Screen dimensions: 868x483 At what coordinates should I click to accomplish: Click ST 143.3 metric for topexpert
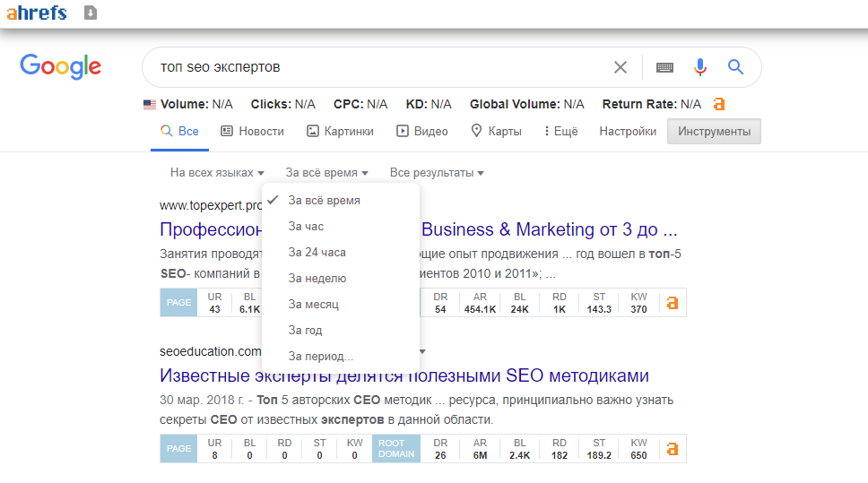click(x=599, y=303)
